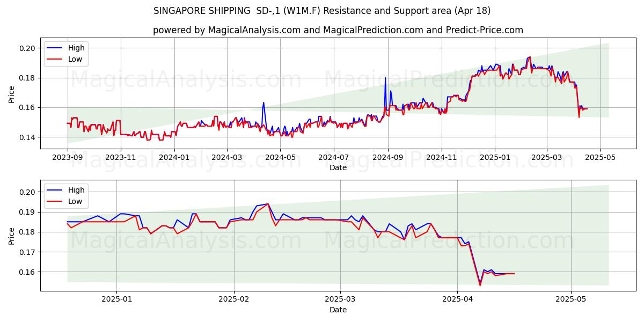644x322 pixels.
Task: Click 'Low' legend entry in top chart
Action: click(x=75, y=59)
